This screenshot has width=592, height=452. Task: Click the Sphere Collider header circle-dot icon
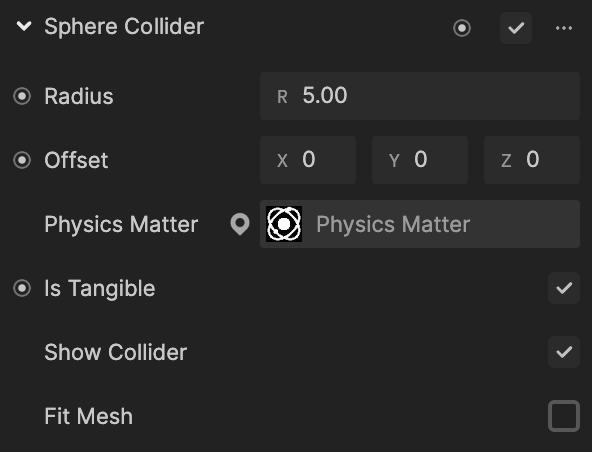(462, 28)
